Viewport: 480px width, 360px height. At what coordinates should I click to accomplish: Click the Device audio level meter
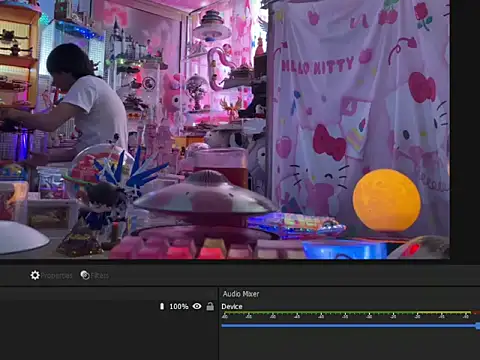click(350, 315)
